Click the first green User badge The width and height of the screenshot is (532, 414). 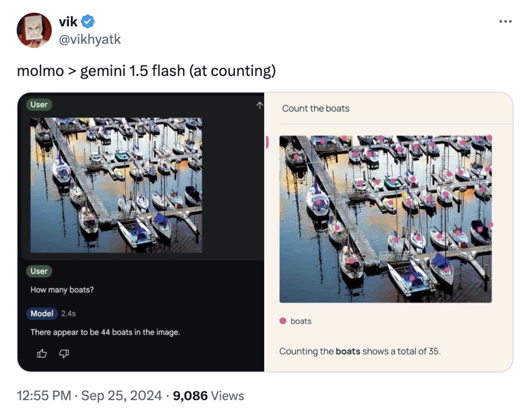(x=39, y=104)
